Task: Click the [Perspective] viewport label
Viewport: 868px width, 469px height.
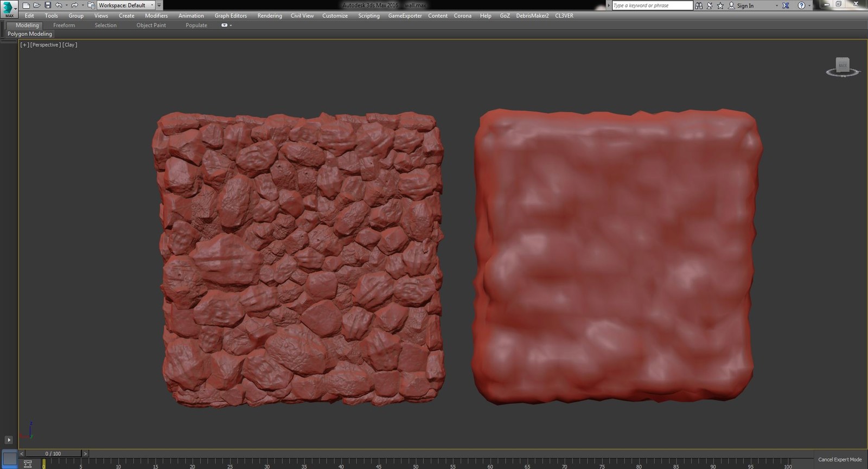Action: pyautogui.click(x=46, y=45)
